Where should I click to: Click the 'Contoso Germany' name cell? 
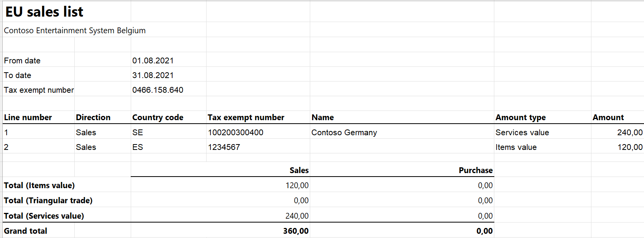pos(344,133)
